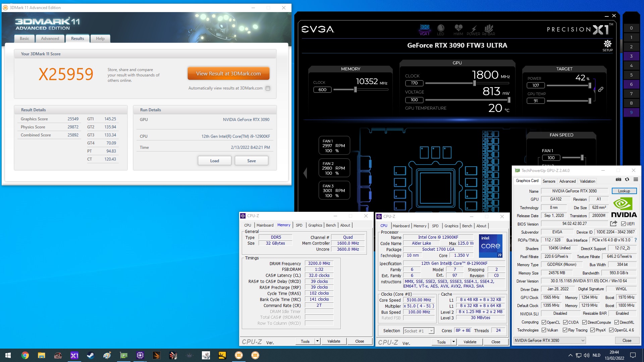This screenshot has width=644, height=362.
Task: Switch to the Basic tab in 3DMark 11
Action: 24,39
